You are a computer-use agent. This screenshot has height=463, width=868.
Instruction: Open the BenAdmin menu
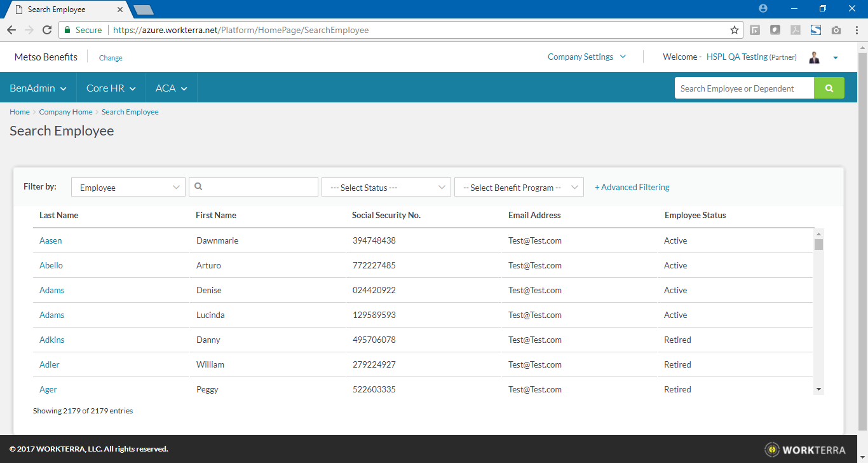pyautogui.click(x=38, y=88)
